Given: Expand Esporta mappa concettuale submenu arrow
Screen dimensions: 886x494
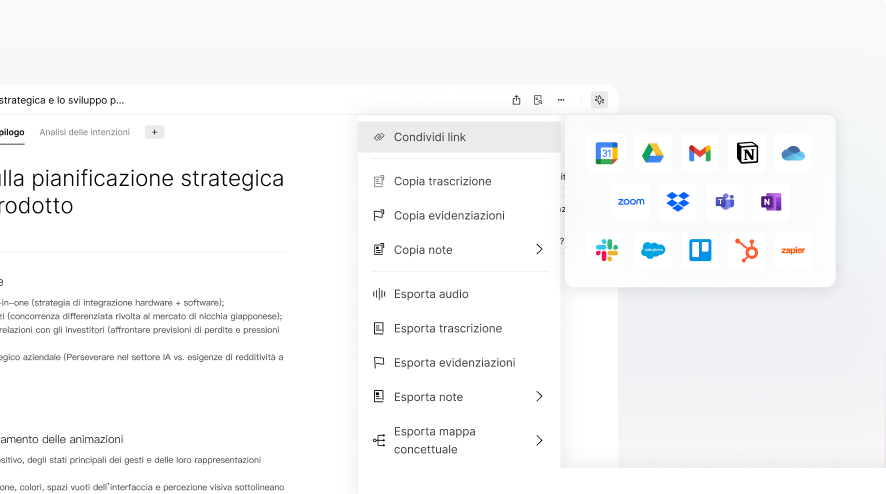Looking at the screenshot, I should 539,440.
